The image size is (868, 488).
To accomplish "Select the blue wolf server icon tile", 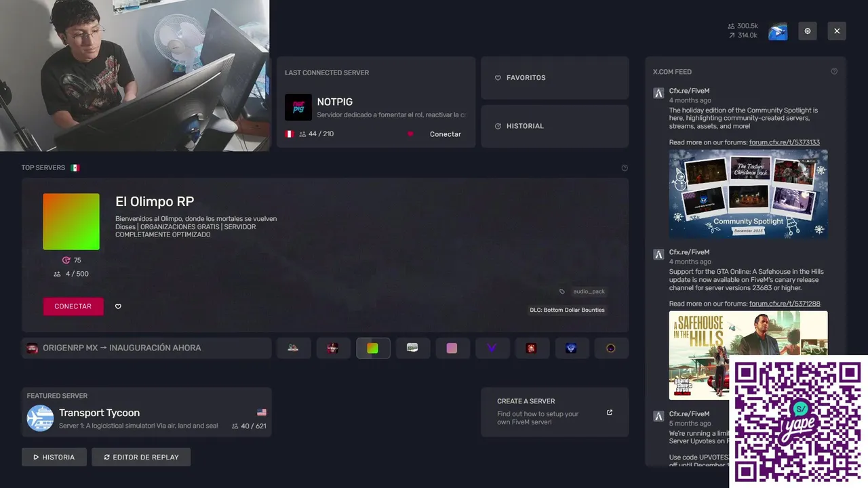I will click(571, 348).
